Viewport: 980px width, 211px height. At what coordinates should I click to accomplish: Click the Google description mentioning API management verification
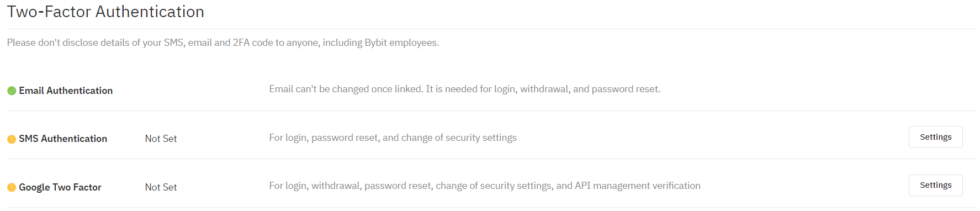(485, 186)
